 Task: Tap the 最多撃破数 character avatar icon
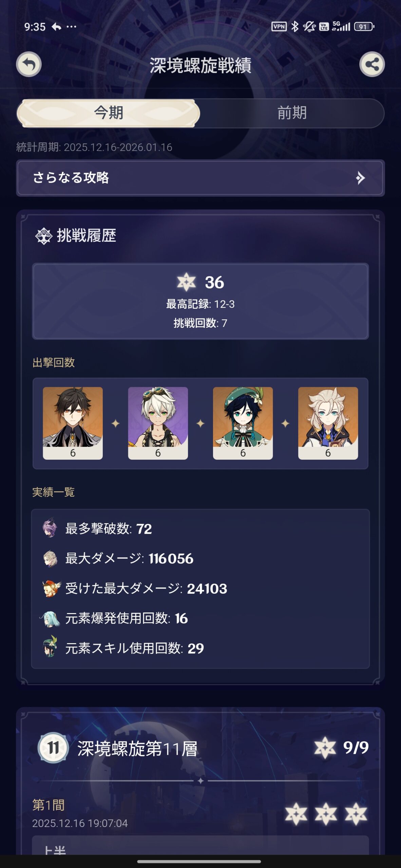50,528
